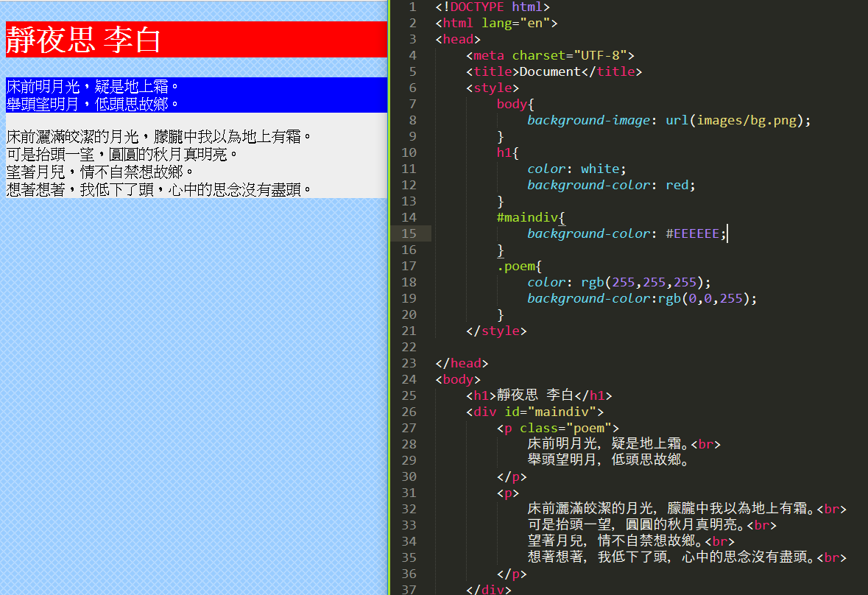This screenshot has width=868, height=595.
Task: Click the Document title text on line 5
Action: (x=550, y=71)
